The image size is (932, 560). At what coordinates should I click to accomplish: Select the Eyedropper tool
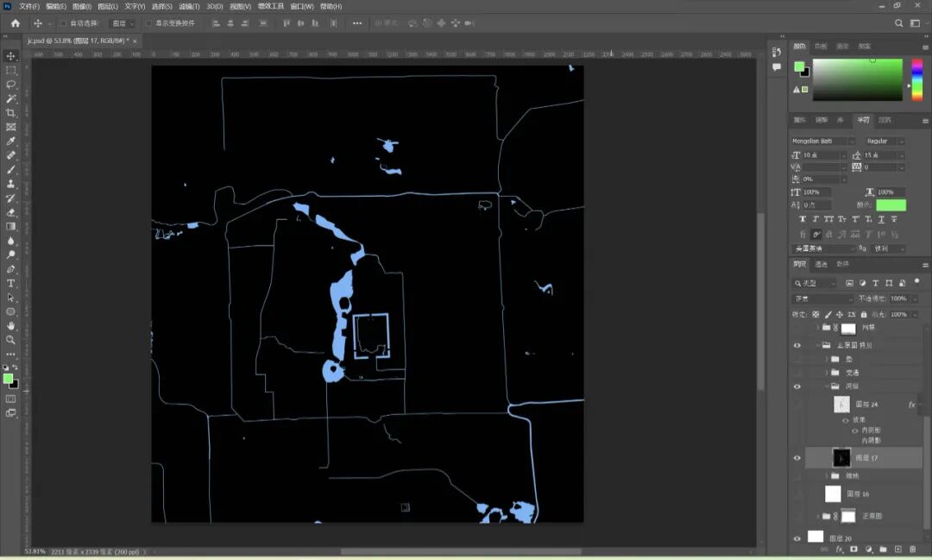pos(10,142)
